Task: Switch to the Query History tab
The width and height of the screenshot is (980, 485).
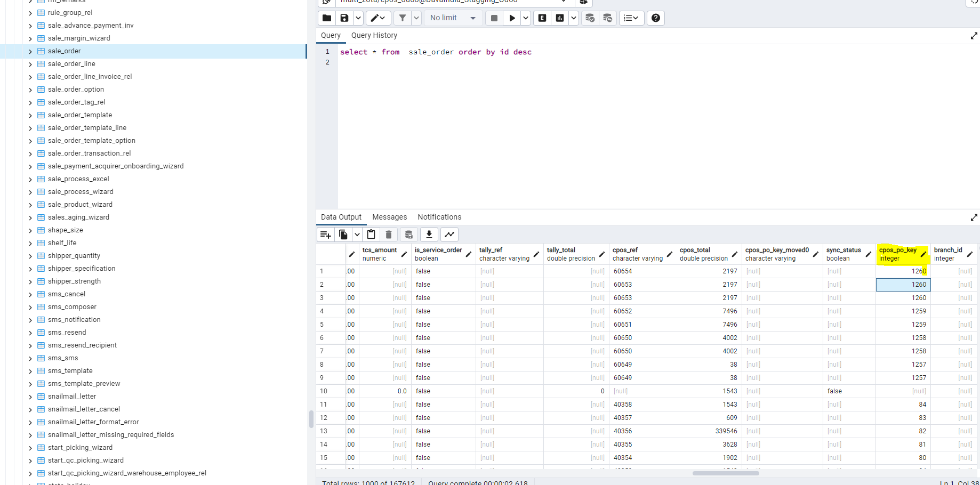Action: tap(374, 35)
